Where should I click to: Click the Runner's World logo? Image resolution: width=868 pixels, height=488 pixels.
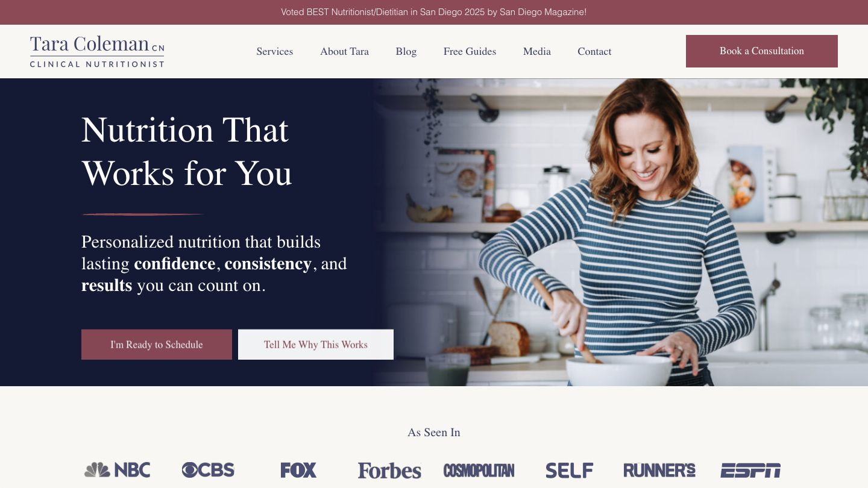tap(659, 470)
